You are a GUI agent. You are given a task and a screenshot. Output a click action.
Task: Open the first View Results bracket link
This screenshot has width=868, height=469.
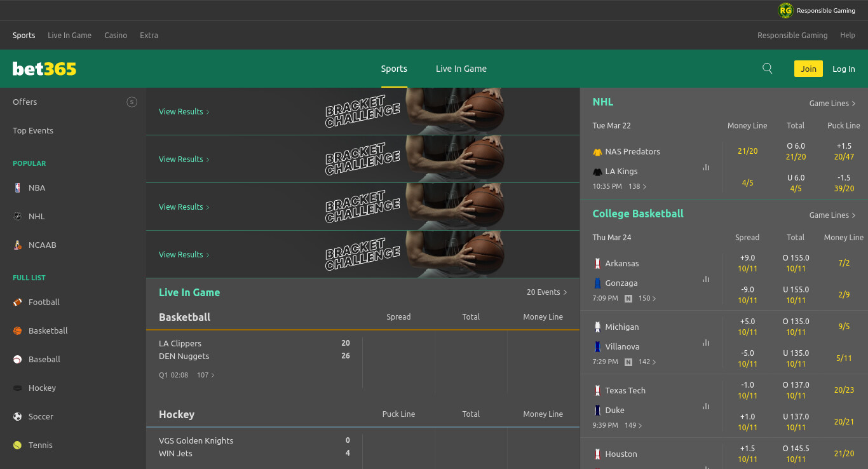point(184,111)
